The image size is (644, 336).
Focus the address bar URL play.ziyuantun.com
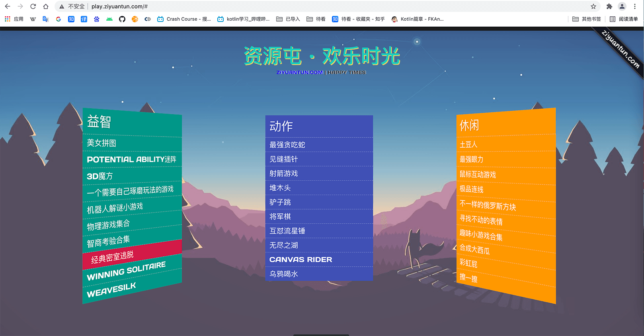coord(119,6)
